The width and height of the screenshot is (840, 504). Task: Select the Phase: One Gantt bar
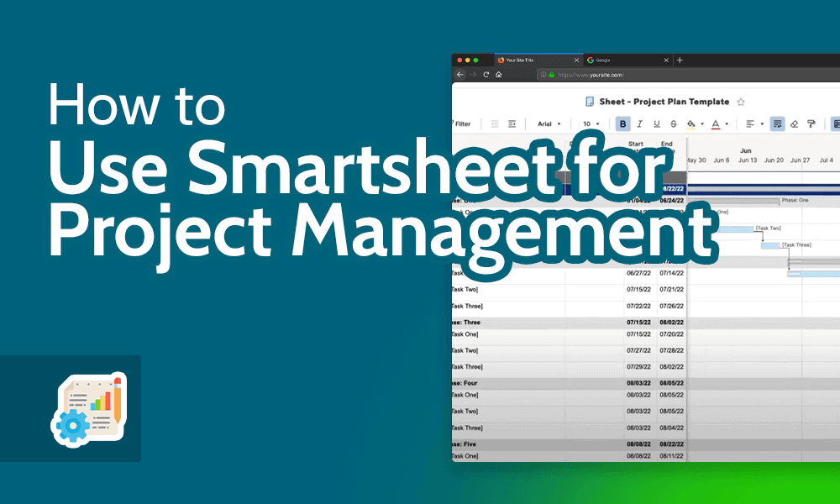(733, 201)
